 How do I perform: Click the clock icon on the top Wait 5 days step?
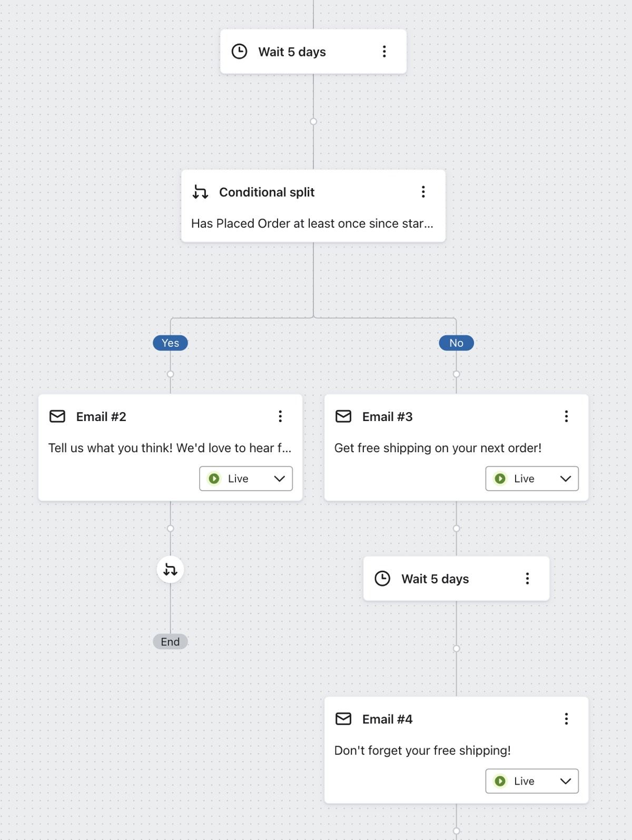[x=240, y=51]
